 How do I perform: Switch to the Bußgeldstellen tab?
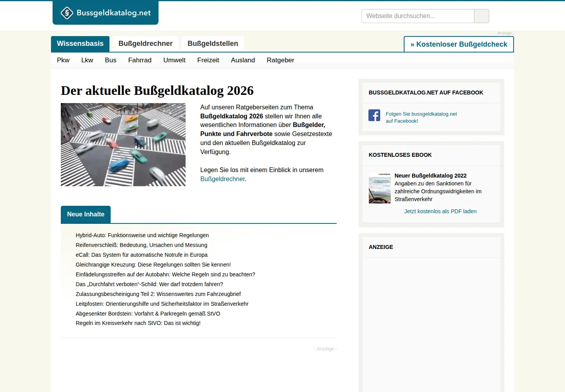click(x=213, y=44)
